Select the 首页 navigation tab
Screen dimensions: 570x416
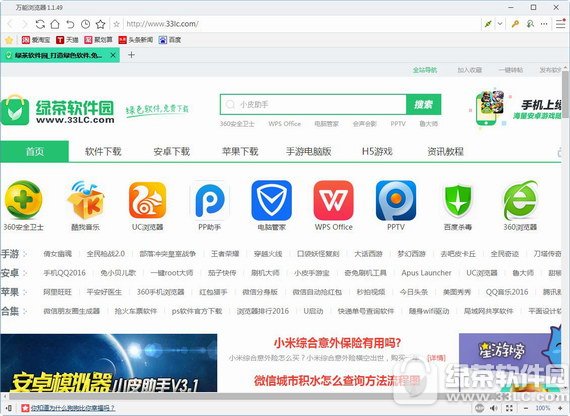35,151
